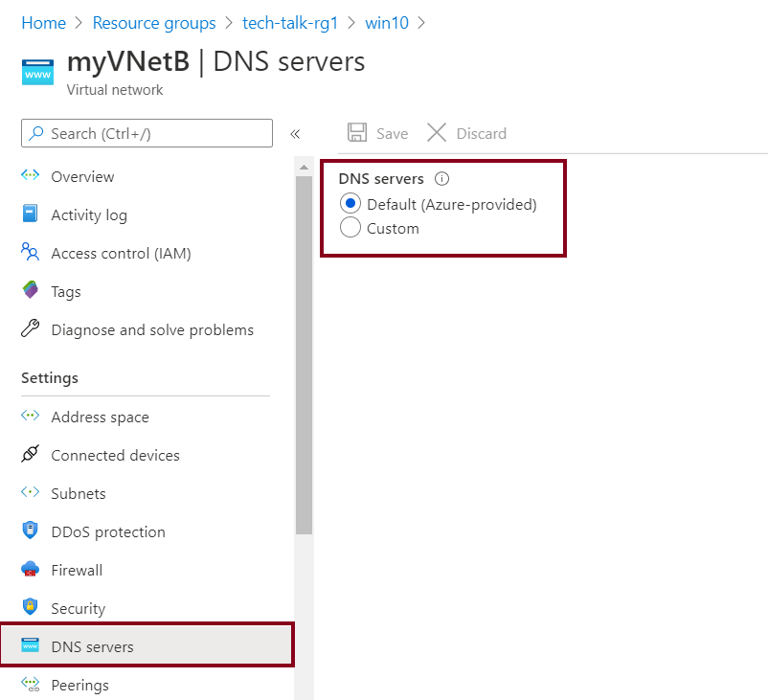Viewport: 768px width, 700px height.
Task: Click the floppy disk Save icon
Action: click(x=357, y=133)
